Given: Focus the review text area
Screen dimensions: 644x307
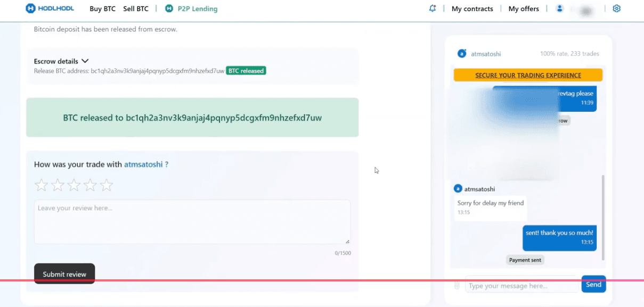Looking at the screenshot, I should click(x=192, y=222).
